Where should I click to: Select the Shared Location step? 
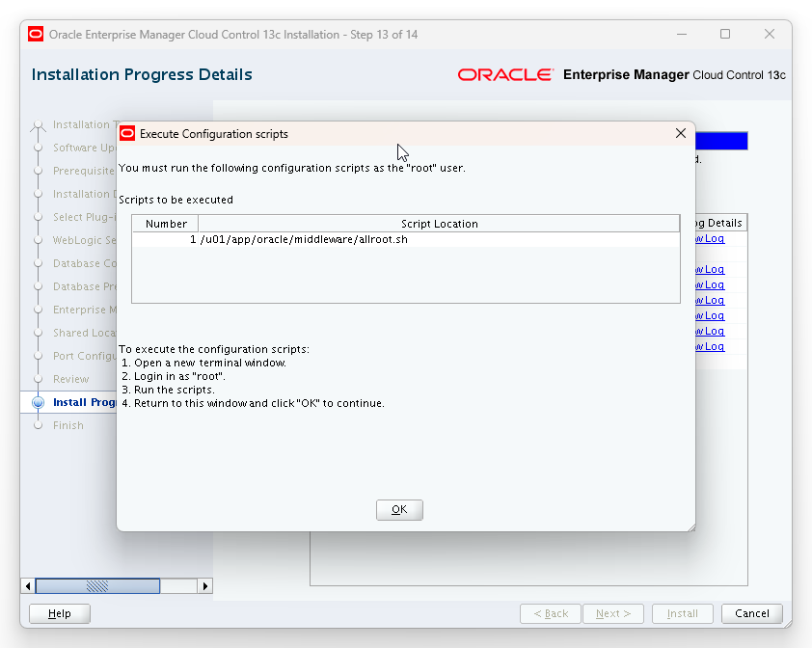pos(85,333)
